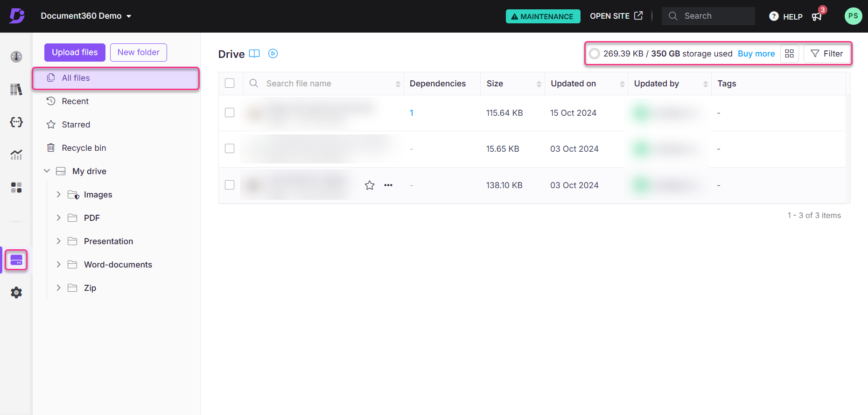868x415 pixels.
Task: Open the Analytics chart icon
Action: coord(16,155)
